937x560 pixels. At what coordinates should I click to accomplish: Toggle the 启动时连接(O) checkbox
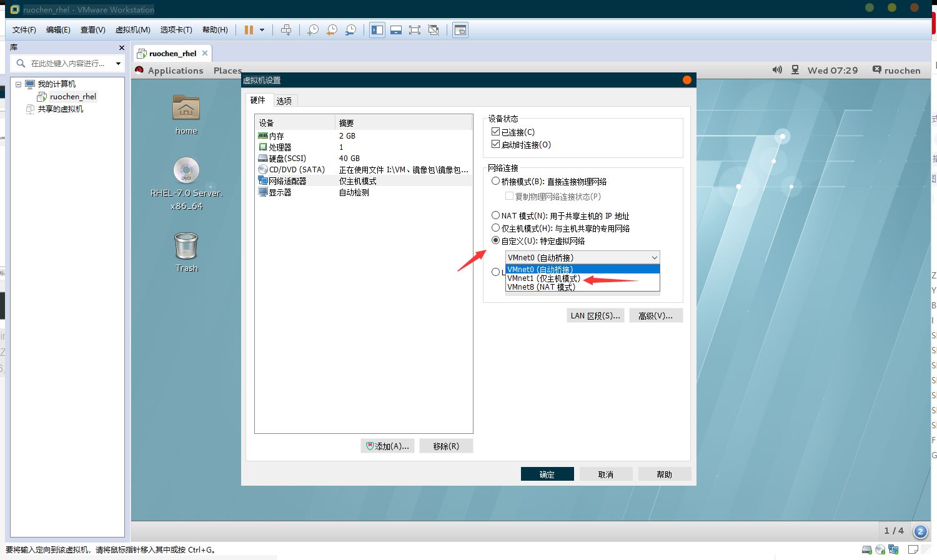(x=496, y=144)
